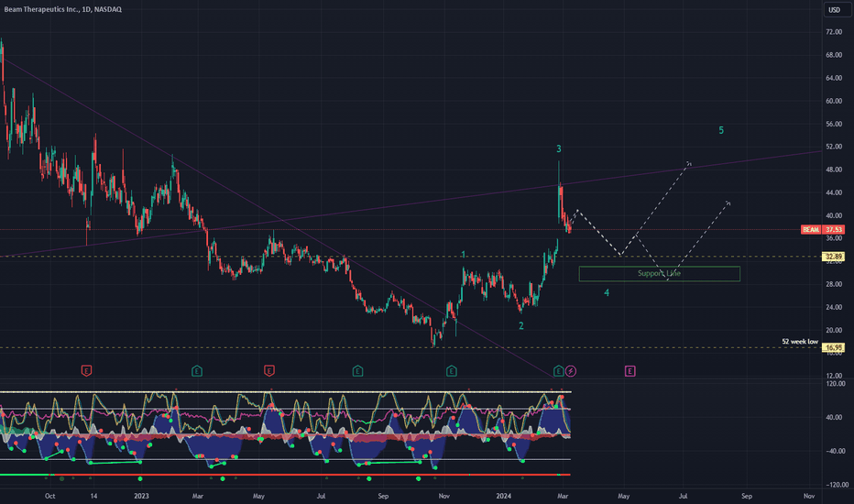854x504 pixels.
Task: Click the 2024 label on the time axis
Action: [x=503, y=496]
